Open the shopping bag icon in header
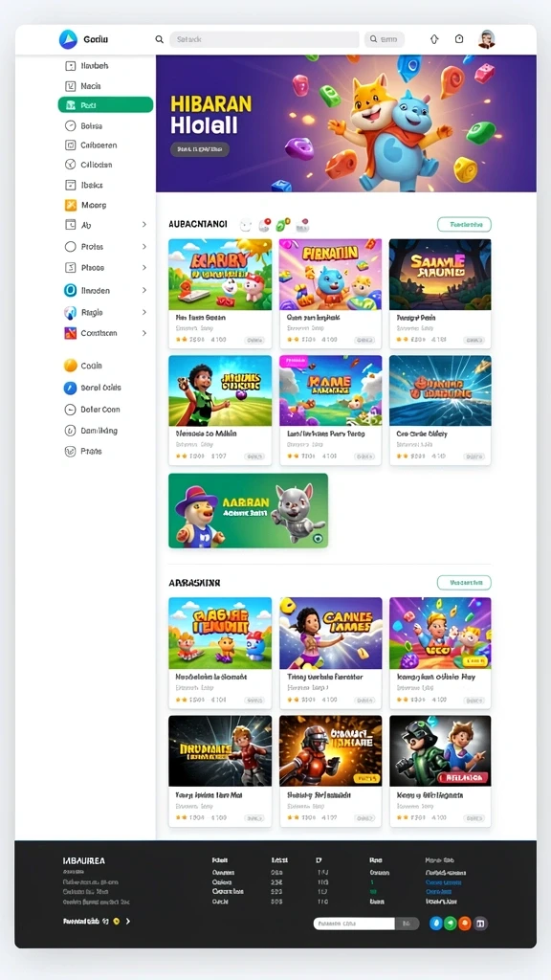This screenshot has width=551, height=980. [459, 38]
